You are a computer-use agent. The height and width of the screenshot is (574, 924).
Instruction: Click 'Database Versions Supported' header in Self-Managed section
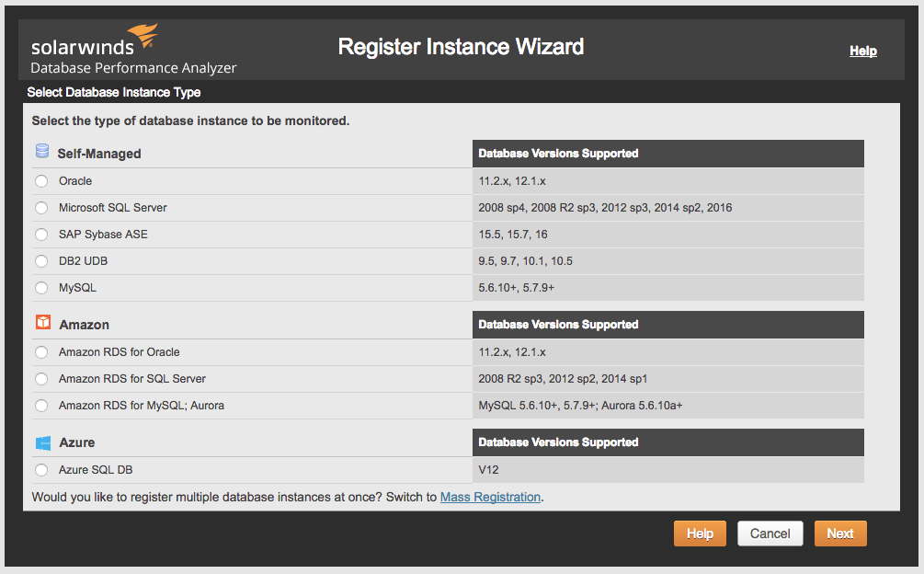pos(558,154)
